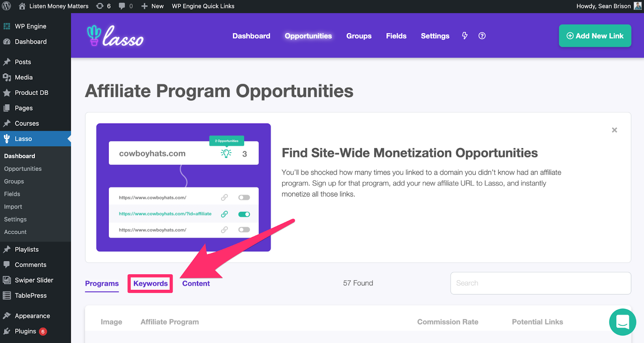Open Swiper Slider in the sidebar
The width and height of the screenshot is (644, 343).
(x=34, y=280)
